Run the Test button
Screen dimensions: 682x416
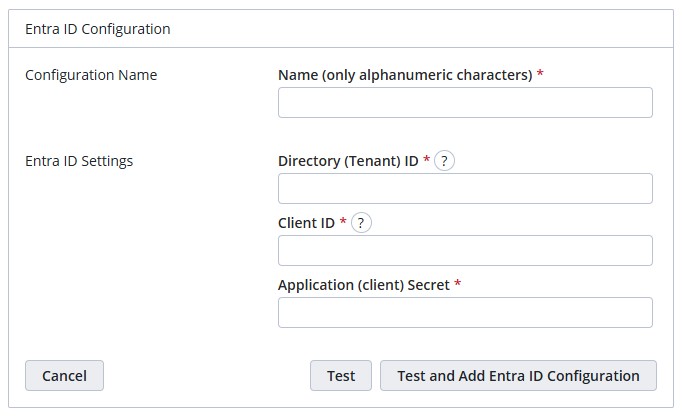pos(341,376)
